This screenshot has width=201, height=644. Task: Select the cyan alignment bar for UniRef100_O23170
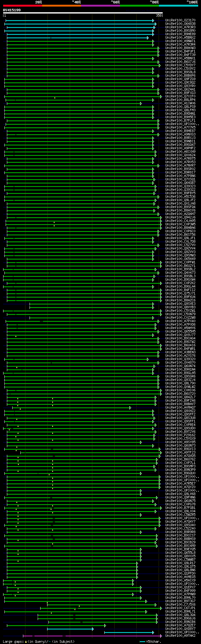pyautogui.click(x=80, y=20)
